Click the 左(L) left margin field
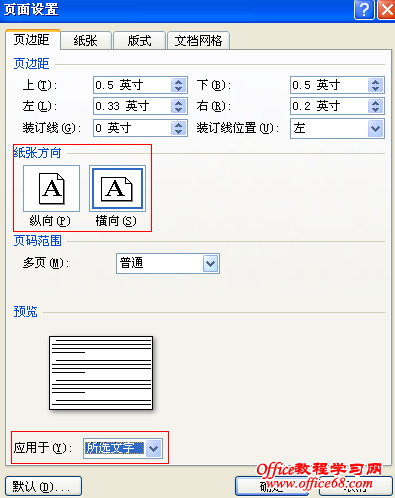The height and width of the screenshot is (498, 395). pyautogui.click(x=140, y=106)
